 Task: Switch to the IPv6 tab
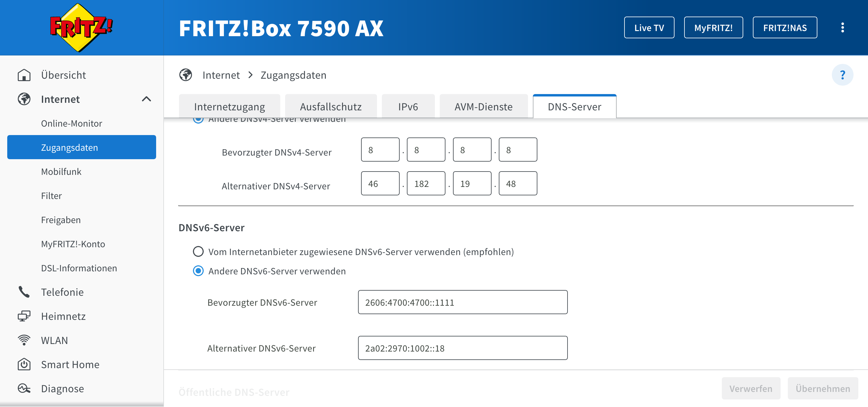(x=408, y=107)
